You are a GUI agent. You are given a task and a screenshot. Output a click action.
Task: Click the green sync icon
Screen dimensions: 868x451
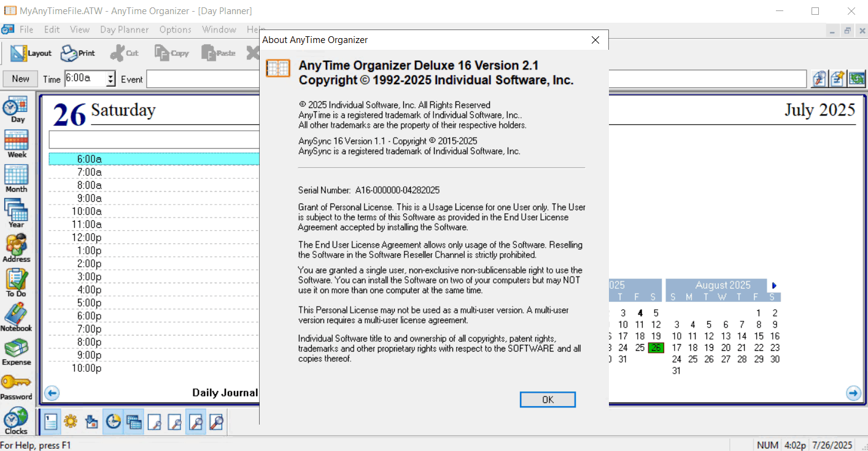click(856, 79)
